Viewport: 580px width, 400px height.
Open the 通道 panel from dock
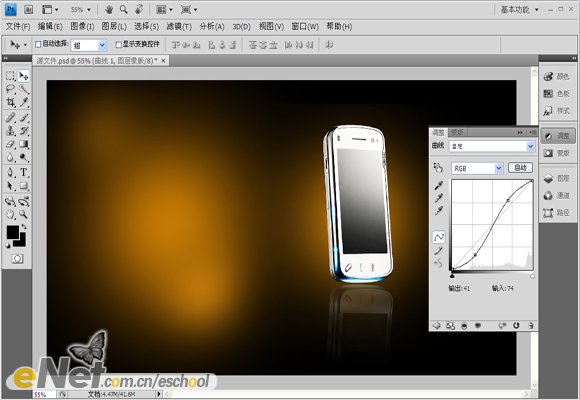tap(558, 195)
